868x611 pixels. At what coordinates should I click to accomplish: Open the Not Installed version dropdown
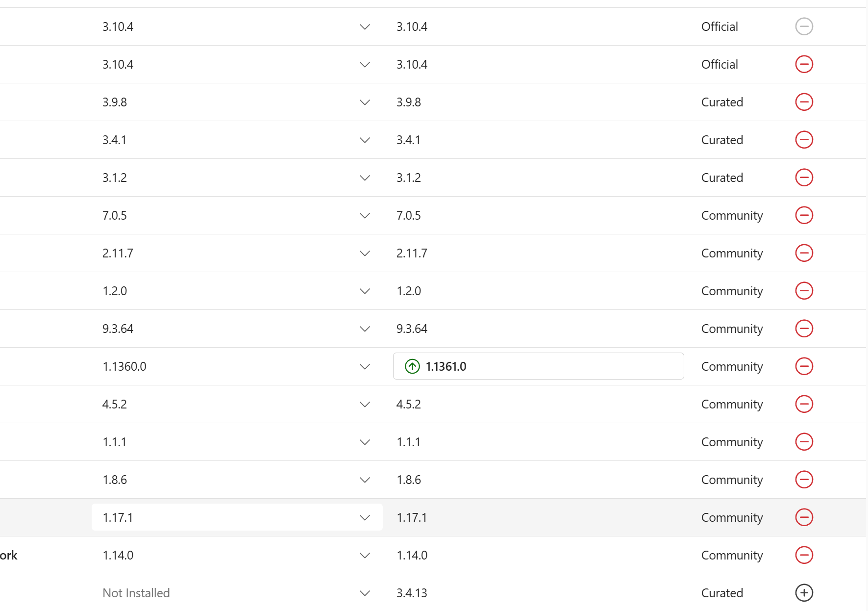tap(237, 593)
